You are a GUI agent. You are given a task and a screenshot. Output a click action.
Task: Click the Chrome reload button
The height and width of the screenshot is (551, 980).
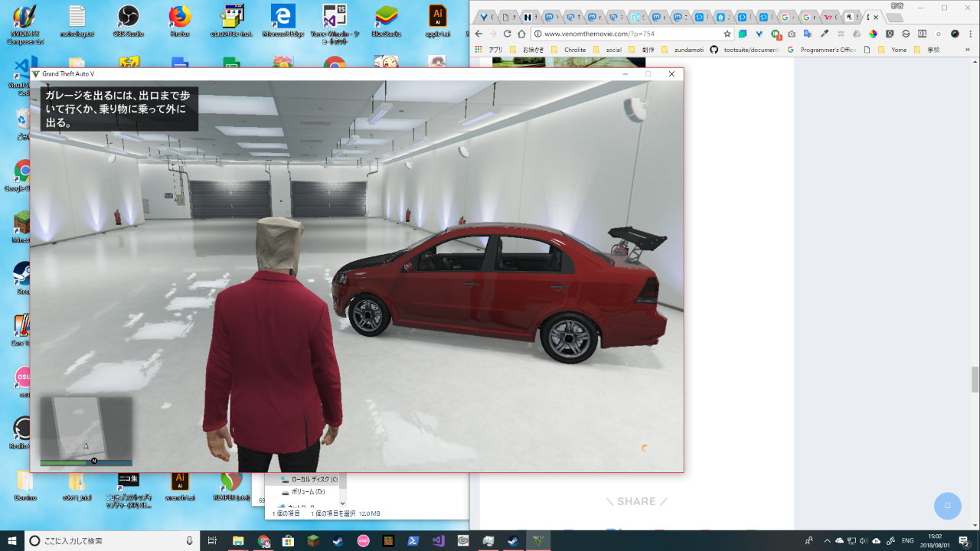tap(507, 34)
